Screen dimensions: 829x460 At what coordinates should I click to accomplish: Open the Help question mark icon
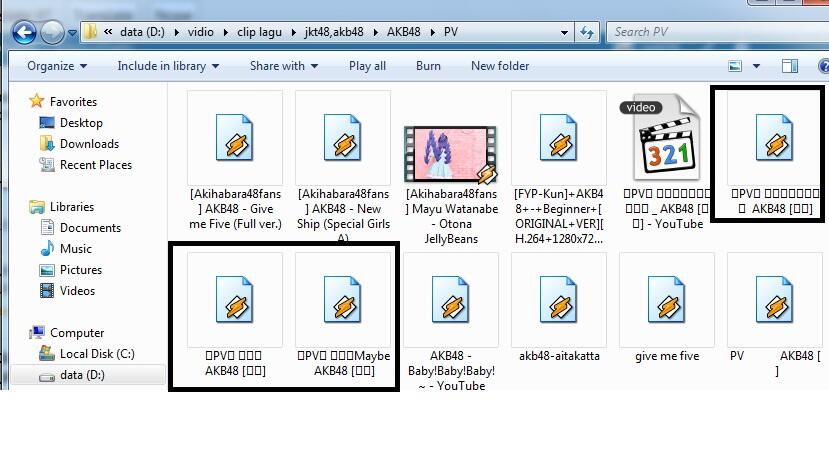824,66
